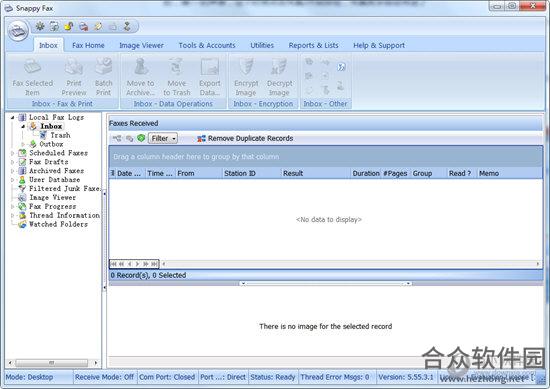This screenshot has height=389, width=550.
Task: Click the Receive Mode: Off status entry
Action: 105,377
